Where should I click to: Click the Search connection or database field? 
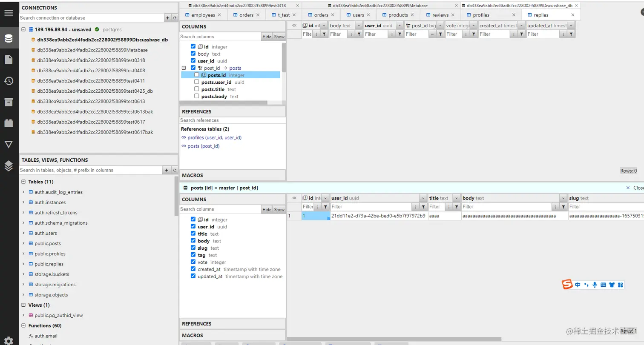tap(92, 18)
